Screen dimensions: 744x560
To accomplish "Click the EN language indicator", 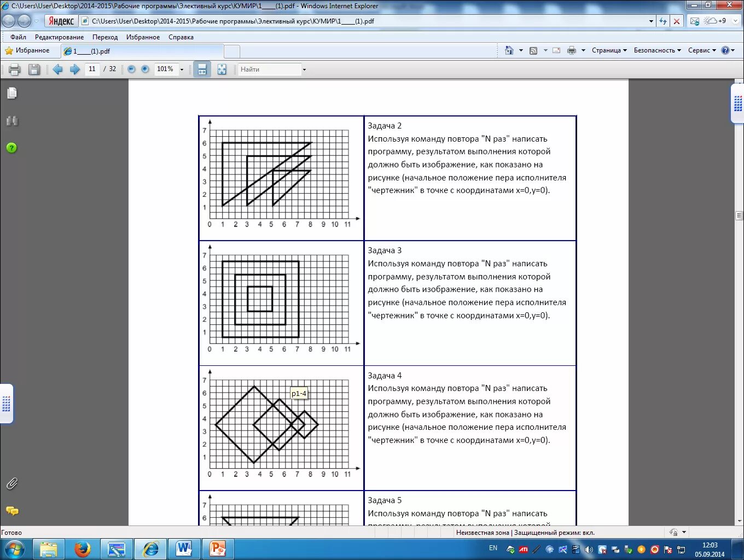I will 493,548.
